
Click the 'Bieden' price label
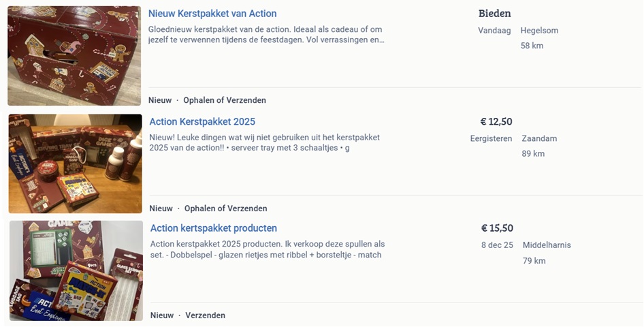pos(494,14)
